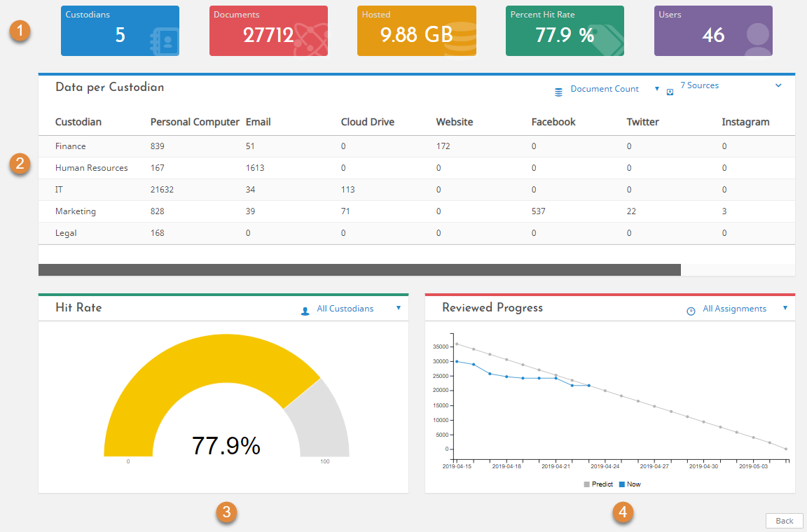Expand the 7 Sources selector
Image resolution: width=807 pixels, height=532 pixels.
pos(778,85)
